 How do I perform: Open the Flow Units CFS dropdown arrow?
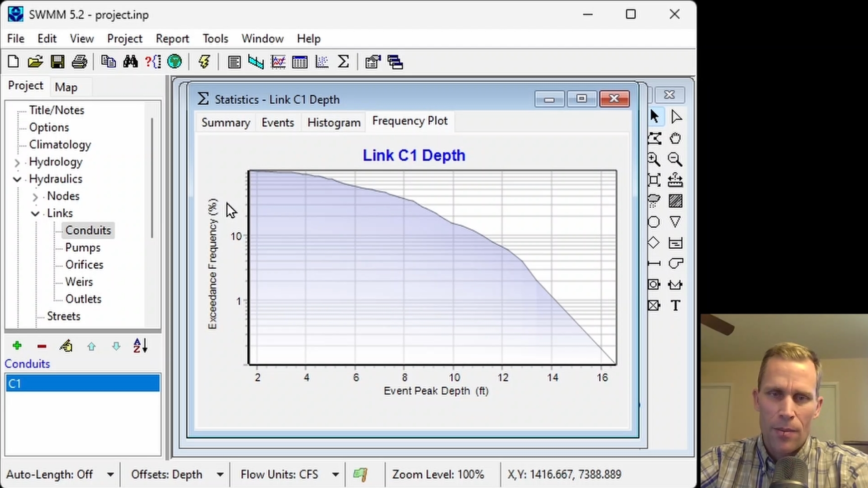tap(336, 475)
